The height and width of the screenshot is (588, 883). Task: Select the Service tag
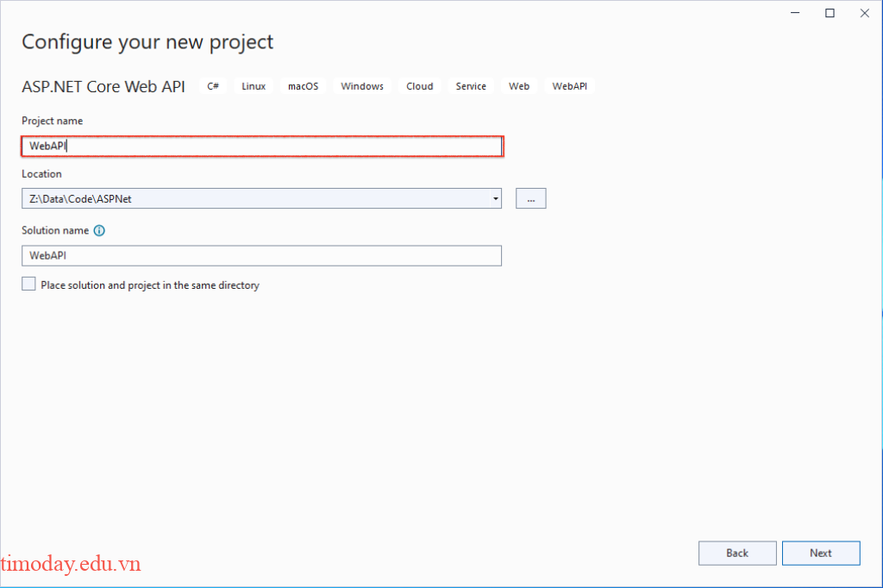[x=470, y=85]
